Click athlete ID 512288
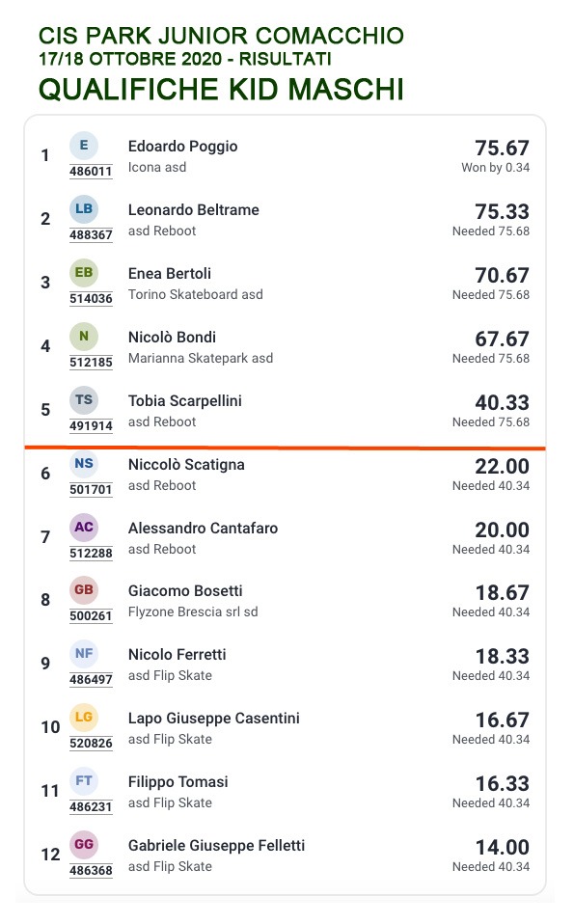The image size is (574, 924). coord(91,554)
